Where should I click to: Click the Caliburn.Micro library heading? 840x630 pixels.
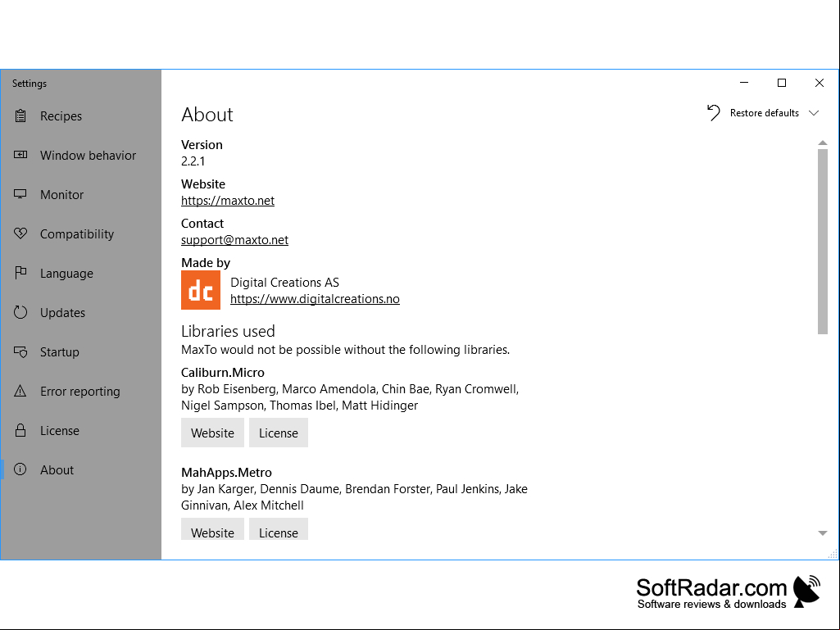(x=223, y=372)
